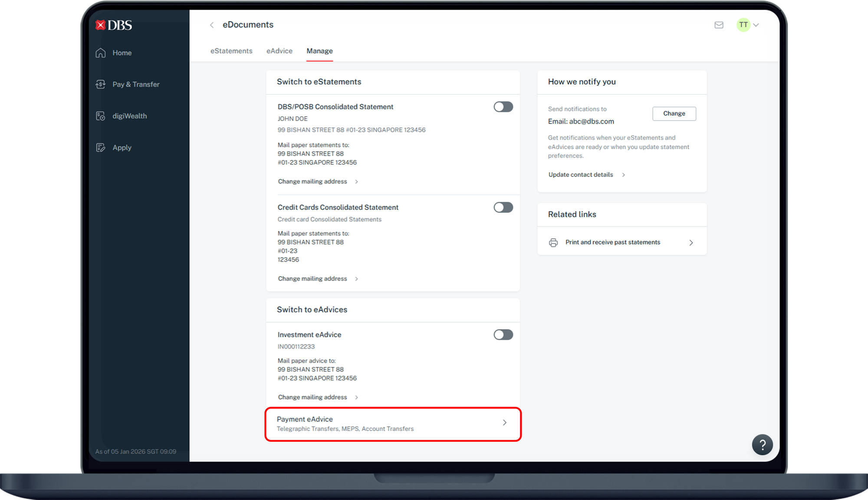Click Telegraphic Transfers, MEPS, Account Transfers text
Image resolution: width=868 pixels, height=500 pixels.
345,429
